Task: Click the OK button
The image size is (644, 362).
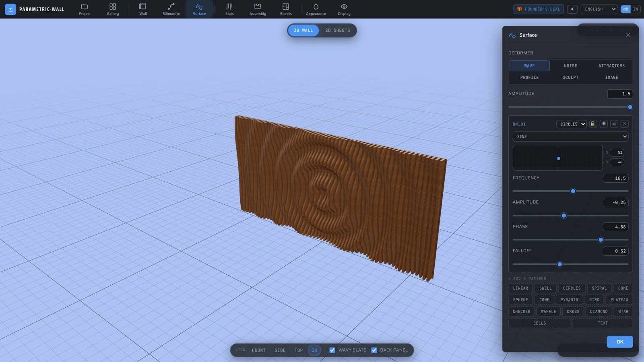Action: point(620,341)
